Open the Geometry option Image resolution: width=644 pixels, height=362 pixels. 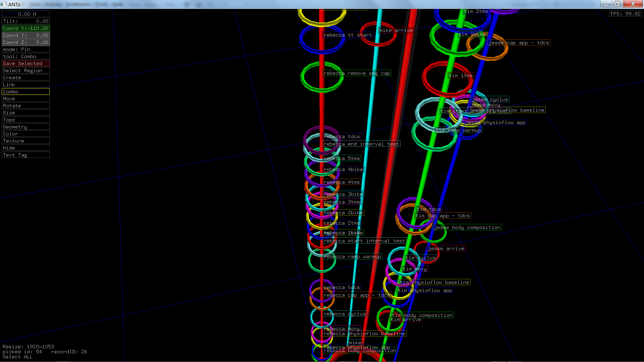[x=25, y=127]
